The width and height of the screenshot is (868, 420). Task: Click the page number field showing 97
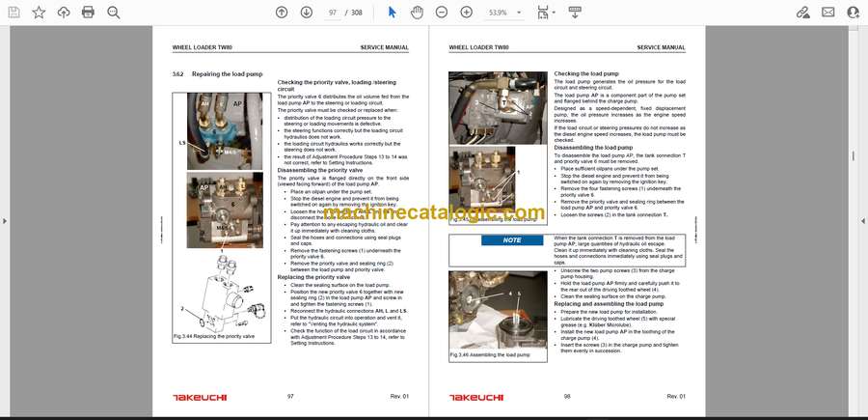click(x=332, y=13)
